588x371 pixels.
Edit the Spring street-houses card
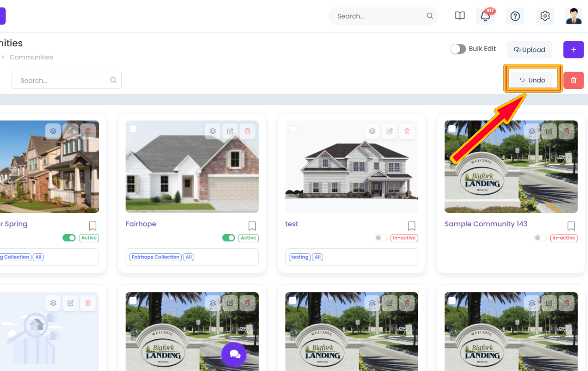point(71,131)
